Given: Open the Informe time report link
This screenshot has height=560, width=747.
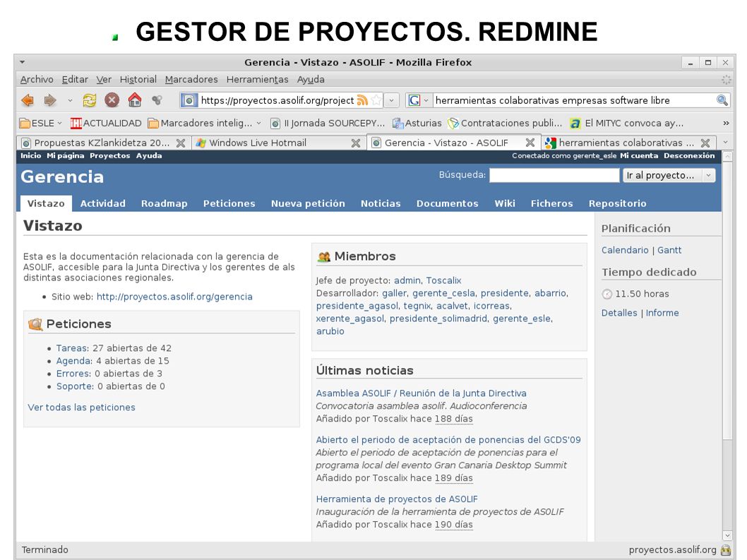Looking at the screenshot, I should coord(662,313).
